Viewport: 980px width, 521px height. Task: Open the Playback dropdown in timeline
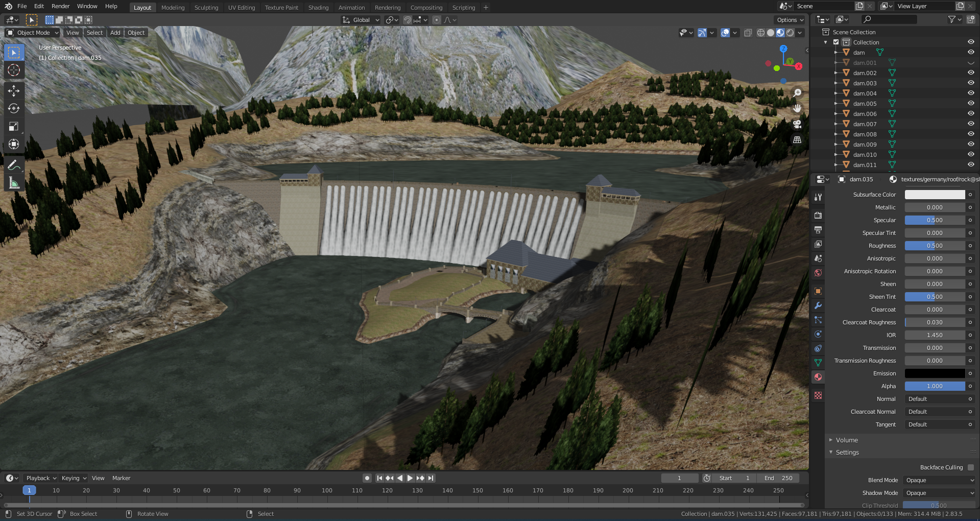click(x=41, y=478)
